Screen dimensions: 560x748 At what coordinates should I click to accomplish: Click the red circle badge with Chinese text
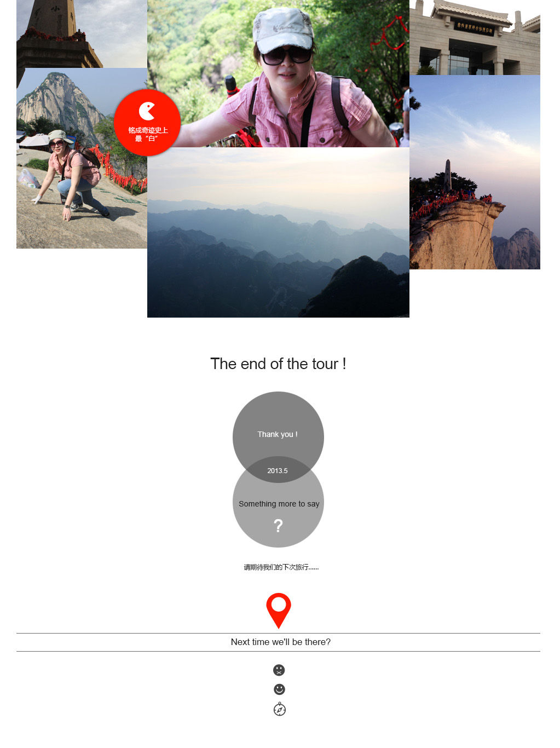tap(147, 123)
